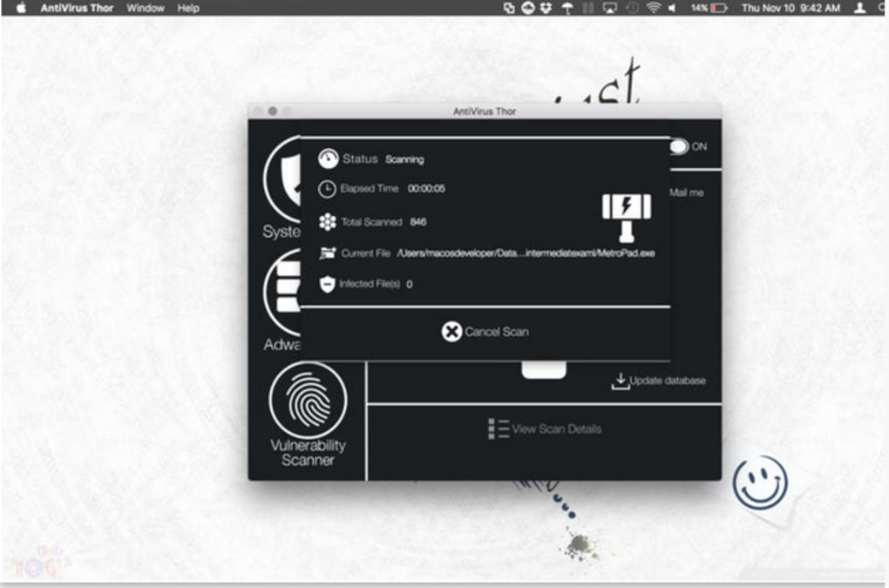
Task: Click the Elapsed Time clock icon
Action: pyautogui.click(x=327, y=189)
